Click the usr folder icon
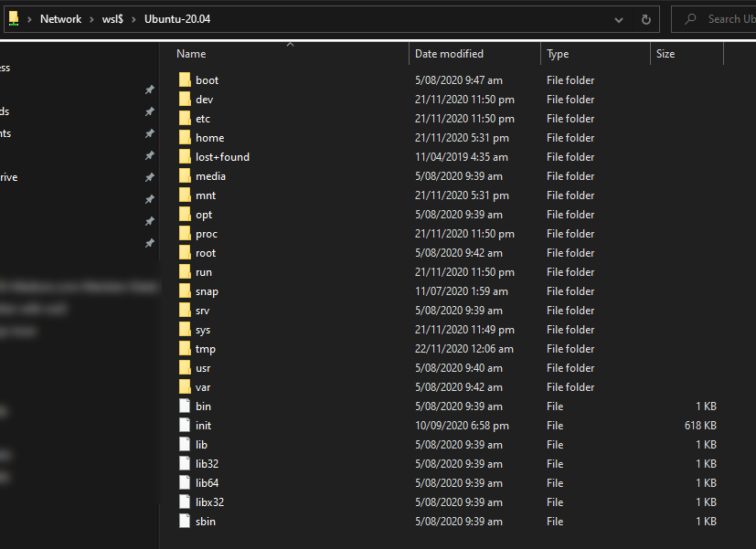Image resolution: width=756 pixels, height=549 pixels. 185,368
